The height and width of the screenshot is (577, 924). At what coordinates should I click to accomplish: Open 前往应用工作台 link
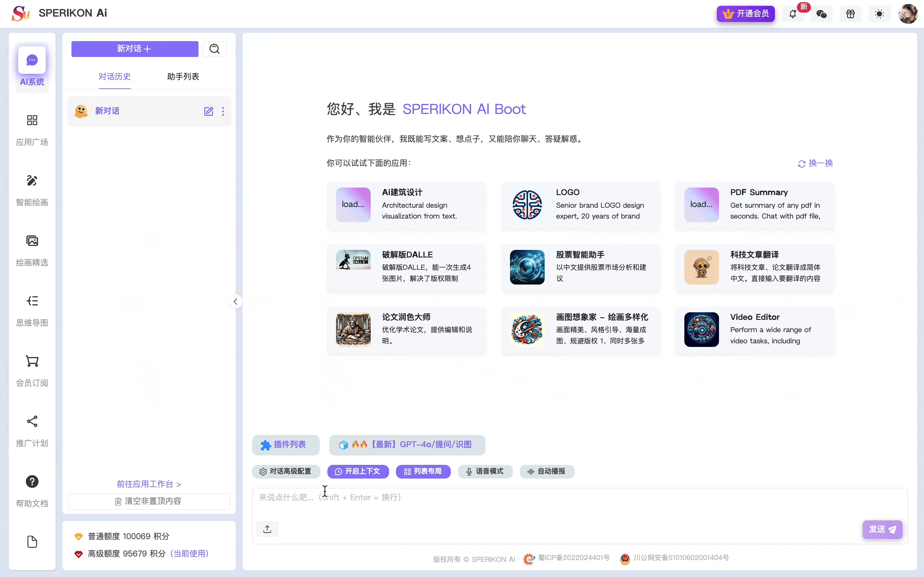coord(149,484)
